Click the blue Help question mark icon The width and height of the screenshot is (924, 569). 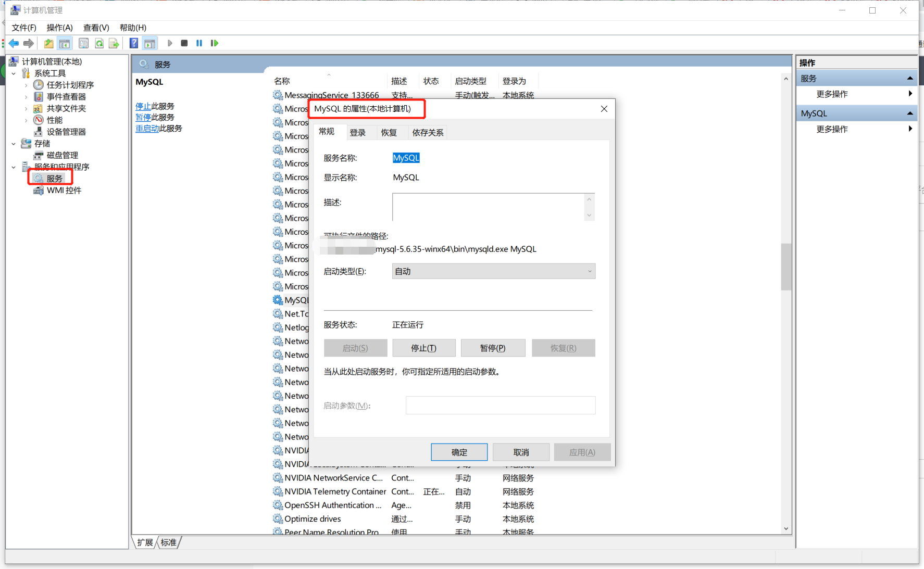[x=134, y=43]
